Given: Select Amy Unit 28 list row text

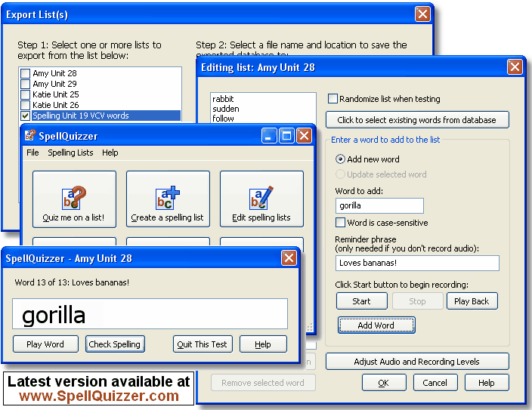Looking at the screenshot, I should (54, 73).
